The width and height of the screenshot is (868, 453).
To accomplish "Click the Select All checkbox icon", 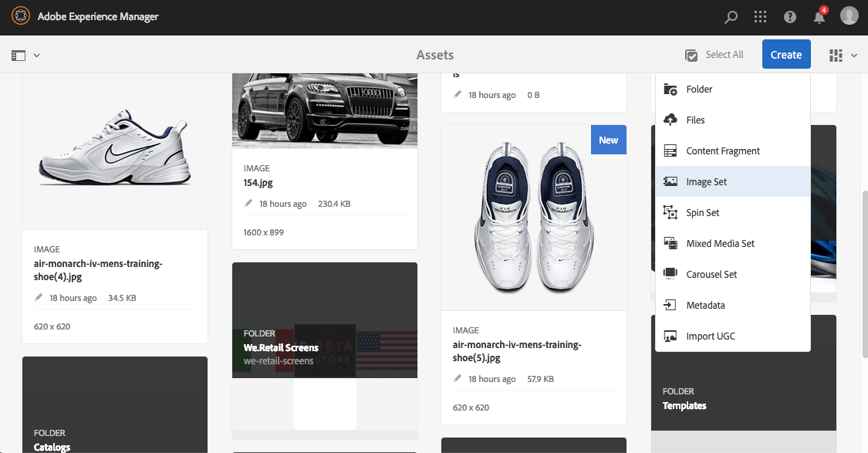I will (691, 56).
